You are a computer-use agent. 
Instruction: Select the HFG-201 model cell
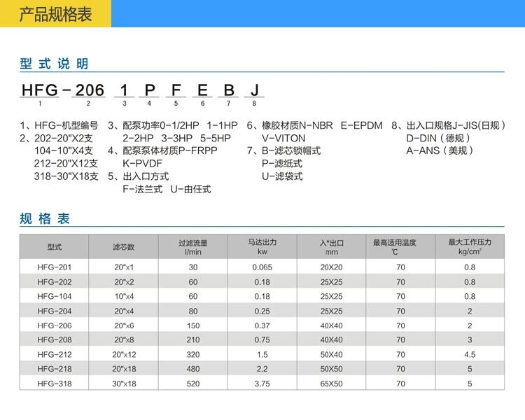(x=55, y=267)
